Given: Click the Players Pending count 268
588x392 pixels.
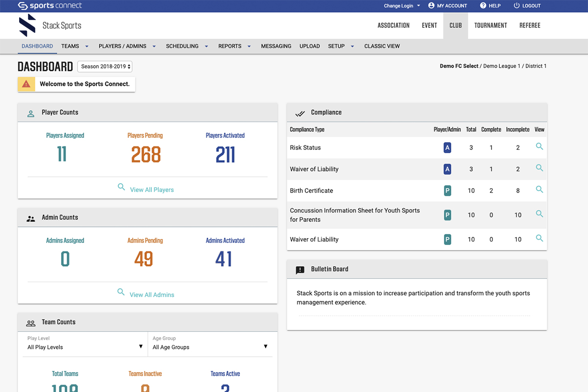Looking at the screenshot, I should (x=146, y=155).
